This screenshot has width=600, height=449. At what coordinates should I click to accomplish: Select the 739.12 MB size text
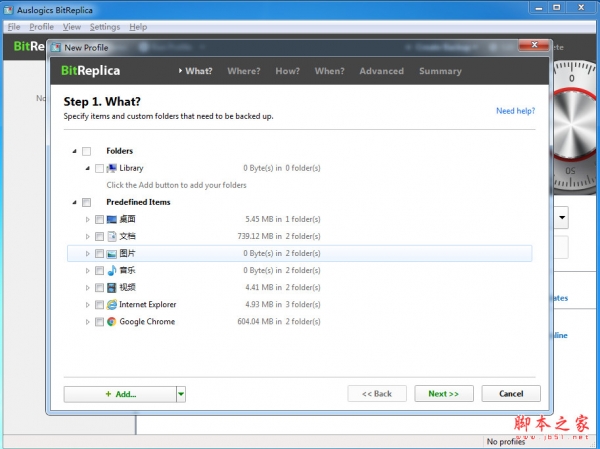pyautogui.click(x=255, y=236)
